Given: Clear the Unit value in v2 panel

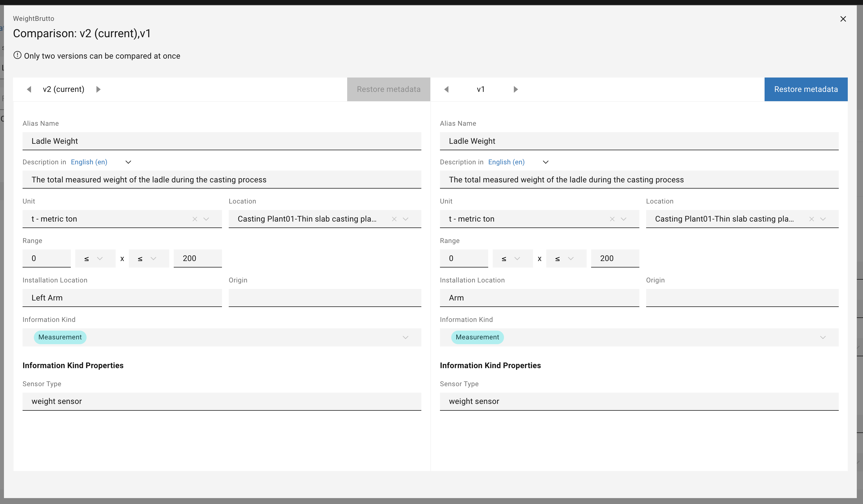Looking at the screenshot, I should pyautogui.click(x=195, y=219).
